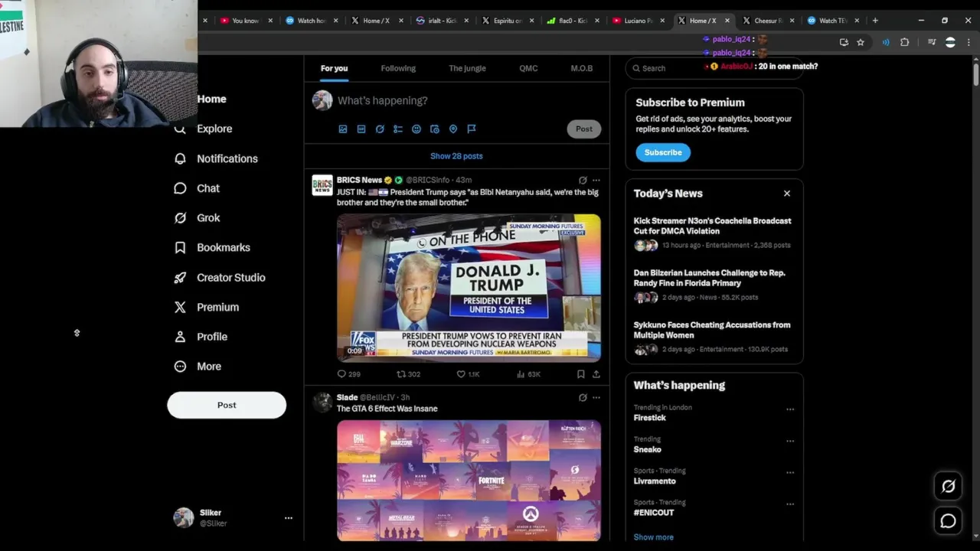The image size is (980, 551).
Task: Add a poll to the post
Action: coord(398,129)
